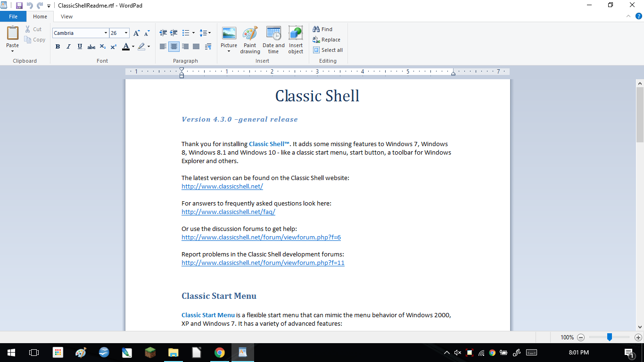Image resolution: width=644 pixels, height=362 pixels.
Task: Toggle bold formatting
Action: 58,47
